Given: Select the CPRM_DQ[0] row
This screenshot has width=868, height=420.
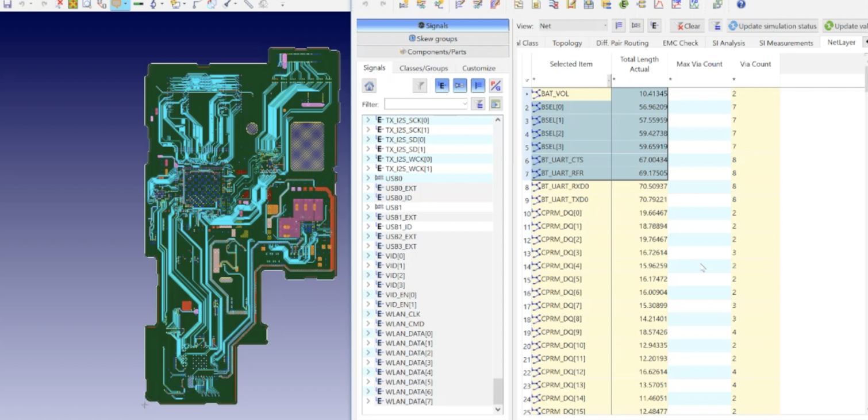Looking at the screenshot, I should 651,213.
